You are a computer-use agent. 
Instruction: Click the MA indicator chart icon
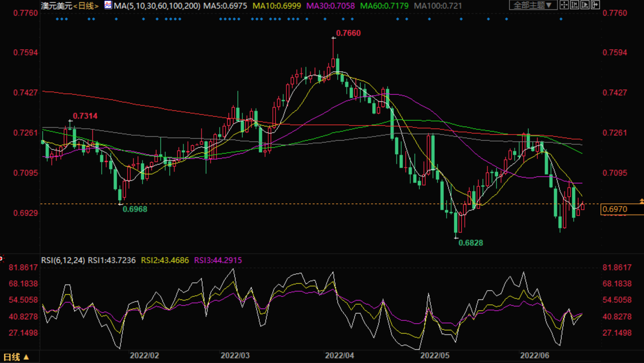click(108, 5)
